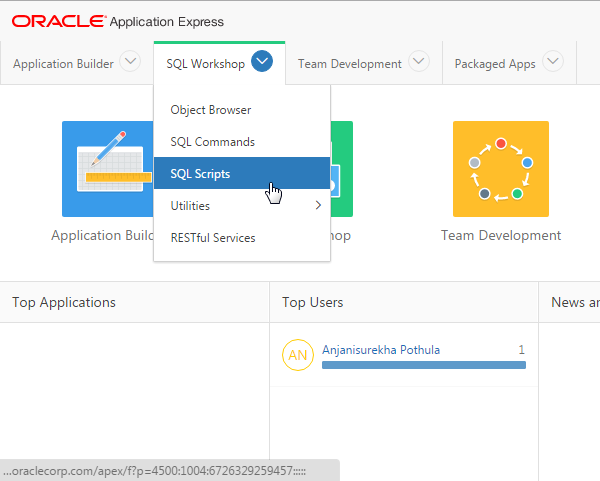Choose SQL Commands in the menu
The height and width of the screenshot is (481, 600).
point(213,142)
